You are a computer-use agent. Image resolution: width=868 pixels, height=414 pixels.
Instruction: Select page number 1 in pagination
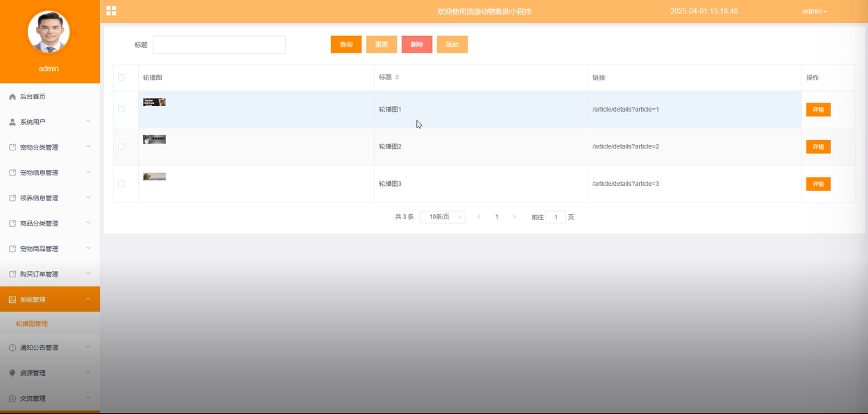pos(497,217)
